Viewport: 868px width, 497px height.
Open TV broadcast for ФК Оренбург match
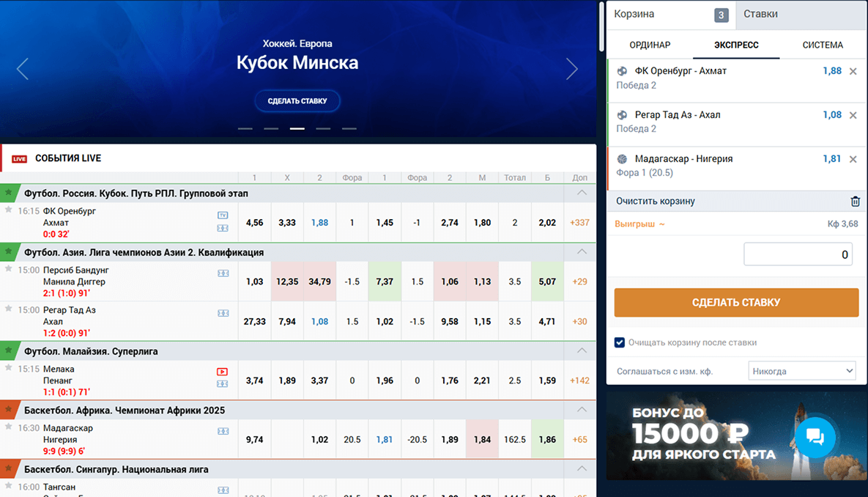pyautogui.click(x=223, y=216)
